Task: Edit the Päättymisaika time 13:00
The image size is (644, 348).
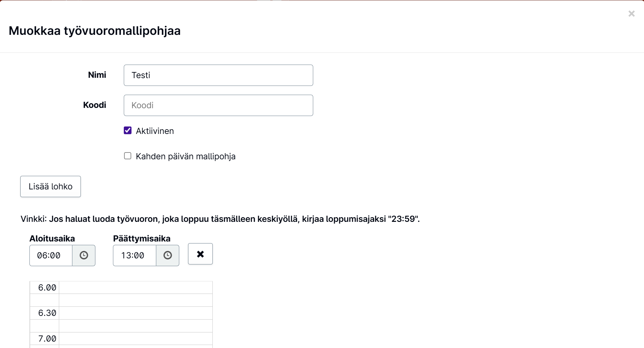Action: coord(135,255)
